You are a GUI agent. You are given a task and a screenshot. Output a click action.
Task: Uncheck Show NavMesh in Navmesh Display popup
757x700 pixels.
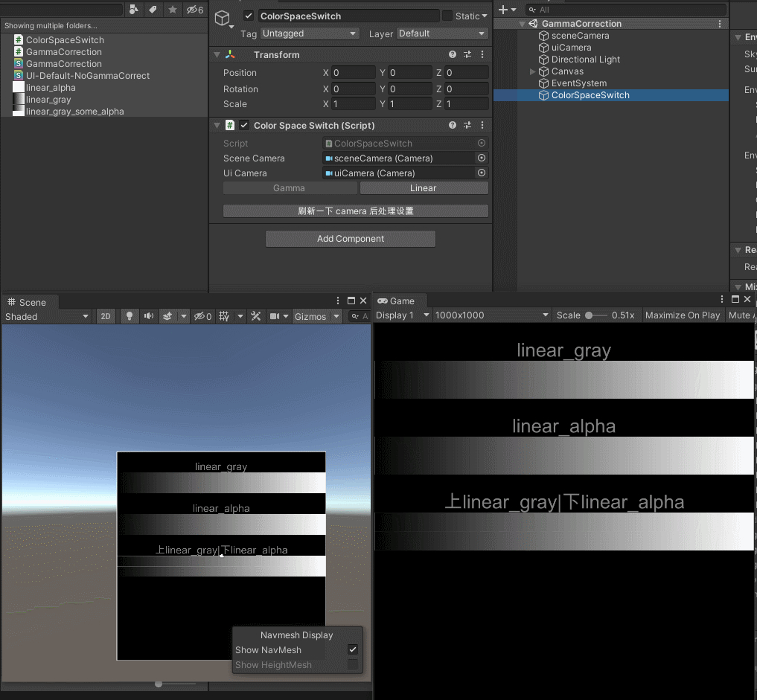click(x=353, y=649)
